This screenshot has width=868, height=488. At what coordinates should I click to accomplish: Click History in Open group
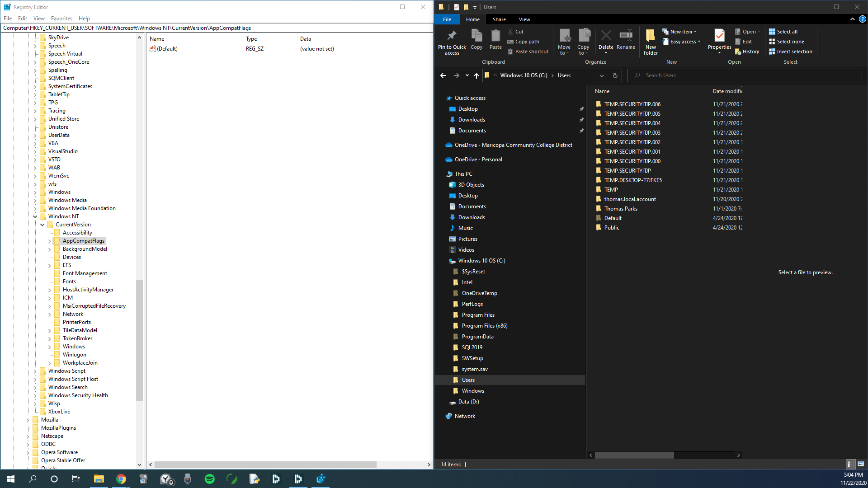pos(747,52)
